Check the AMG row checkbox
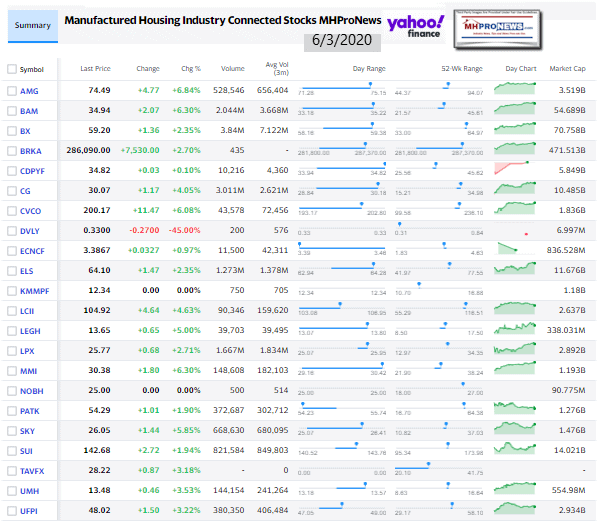Viewport: 598px width, 525px height. (12, 91)
